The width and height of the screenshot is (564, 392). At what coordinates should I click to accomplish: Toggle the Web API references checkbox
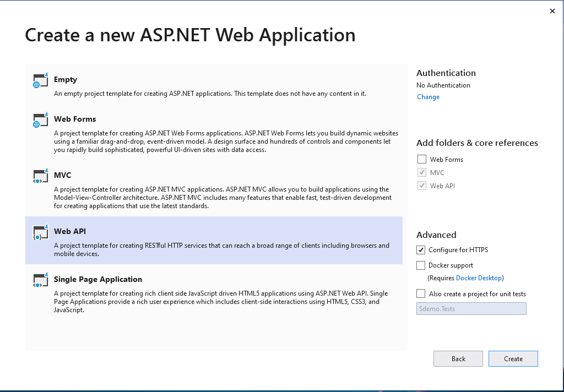click(x=422, y=186)
